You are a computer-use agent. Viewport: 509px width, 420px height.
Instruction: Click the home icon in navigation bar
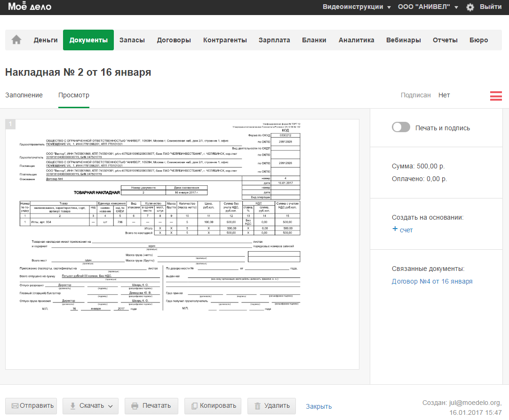pos(16,40)
